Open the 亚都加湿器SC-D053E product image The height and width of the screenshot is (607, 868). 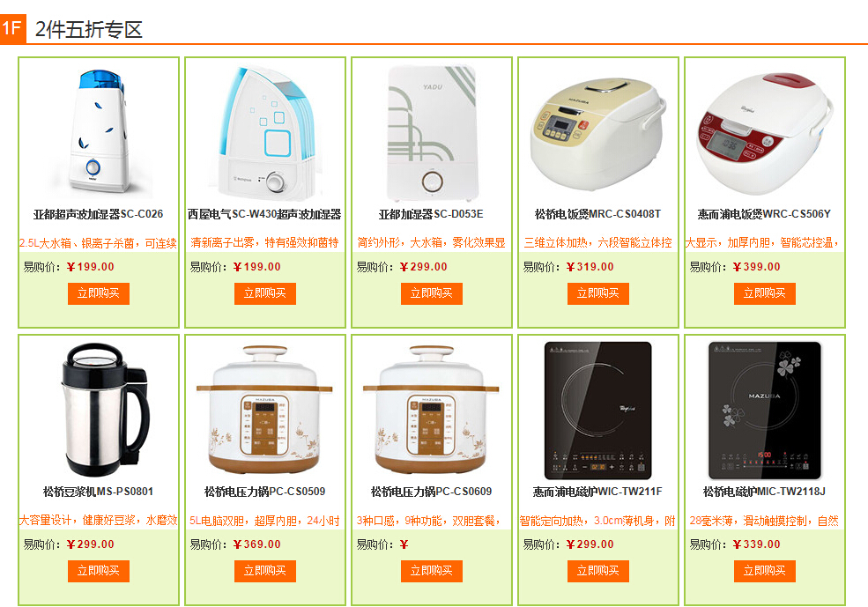(432, 133)
